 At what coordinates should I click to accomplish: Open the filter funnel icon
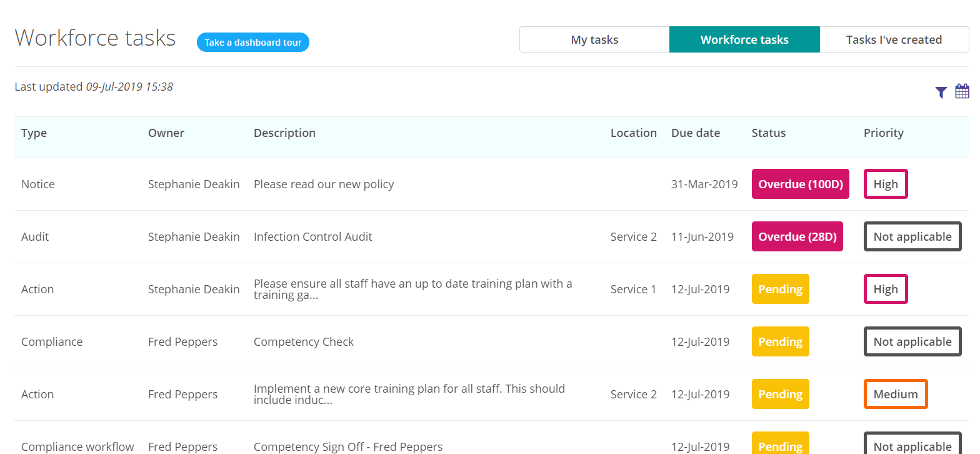[x=941, y=93]
